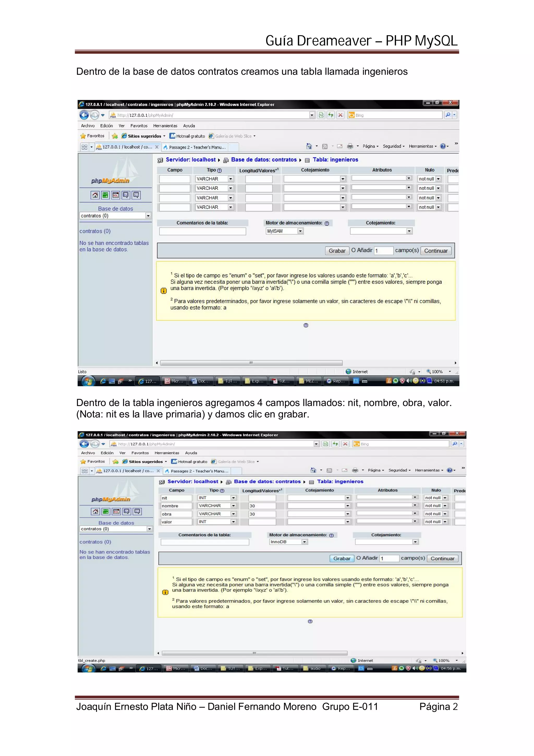Viewport: 534px width, 756px height.
Task: Click the browser back arrow in the upper screenshot
Action: pos(84,115)
